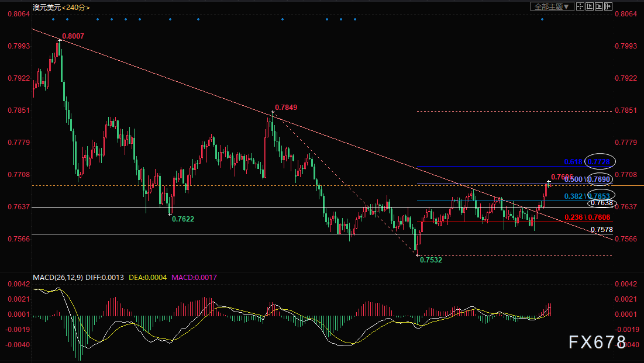Click the 0.7578 horizontal support line label
The image size is (644, 363).
click(602, 230)
